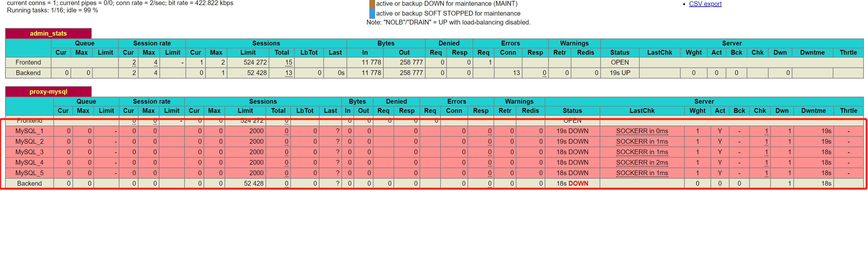Click the 'Errors' header in proxy-mysql table
The height and width of the screenshot is (275, 868).
[457, 101]
